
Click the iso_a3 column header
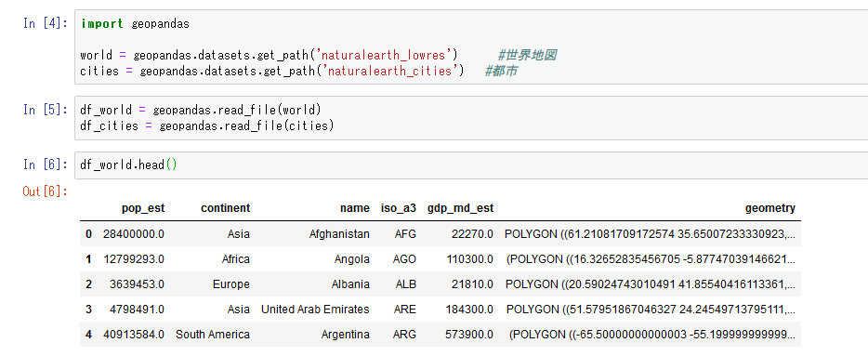pyautogui.click(x=399, y=208)
